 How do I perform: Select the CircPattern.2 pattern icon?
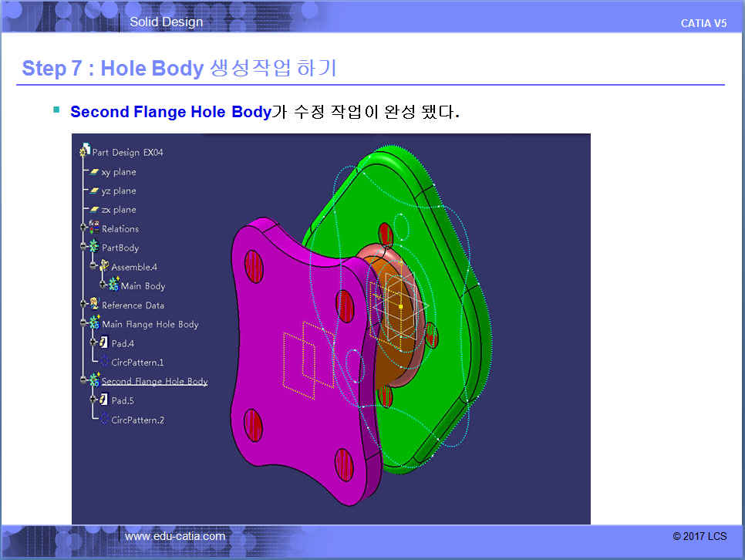pyautogui.click(x=104, y=420)
